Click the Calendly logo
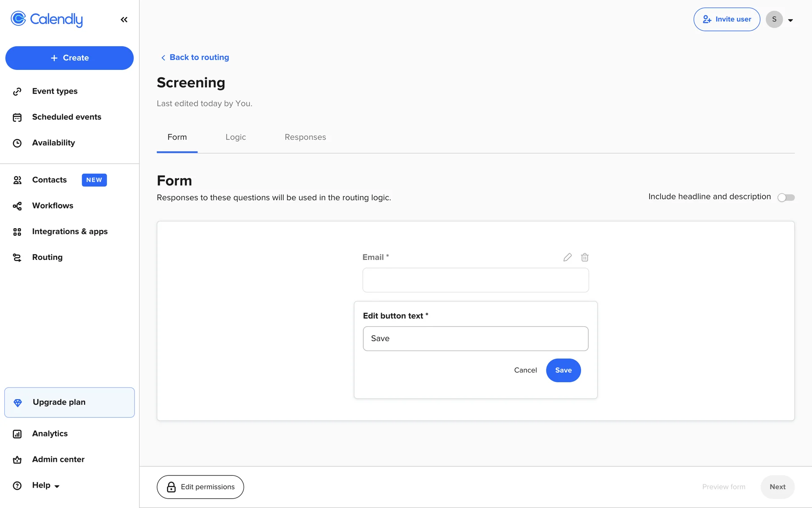Image resolution: width=812 pixels, height=508 pixels. pyautogui.click(x=47, y=19)
